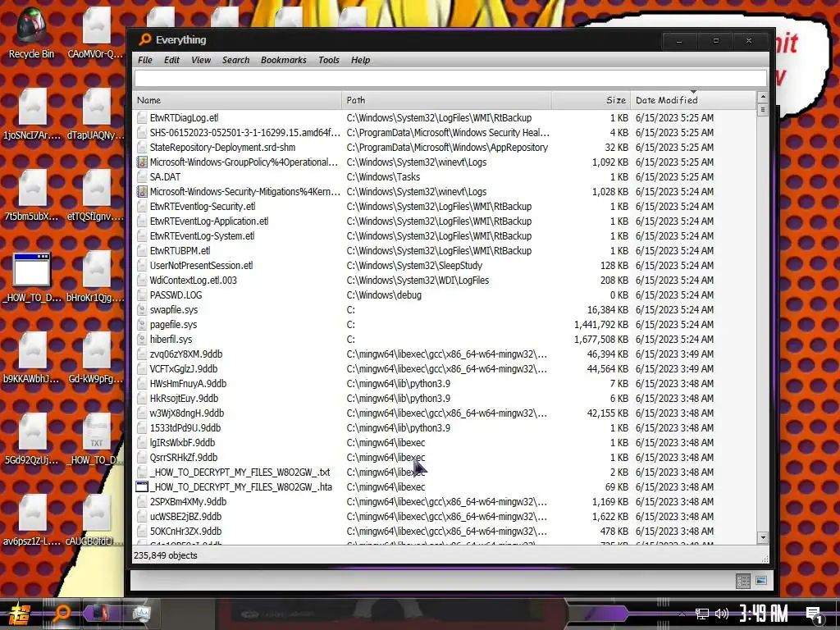The image size is (840, 630).
Task: Select Microsoft-Windows-Security-Mitigations%4Kern log icon
Action: point(142,191)
